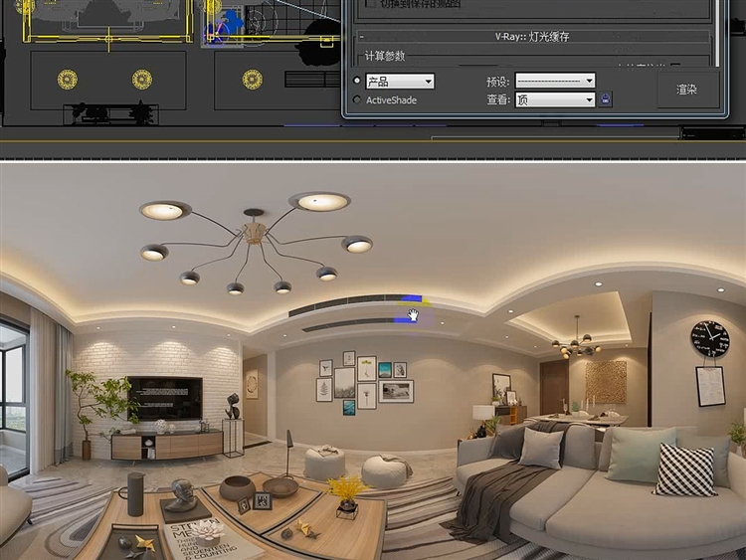Viewport: 746px width, 560px height.
Task: Click the 渲染 (Render) button
Action: (688, 90)
